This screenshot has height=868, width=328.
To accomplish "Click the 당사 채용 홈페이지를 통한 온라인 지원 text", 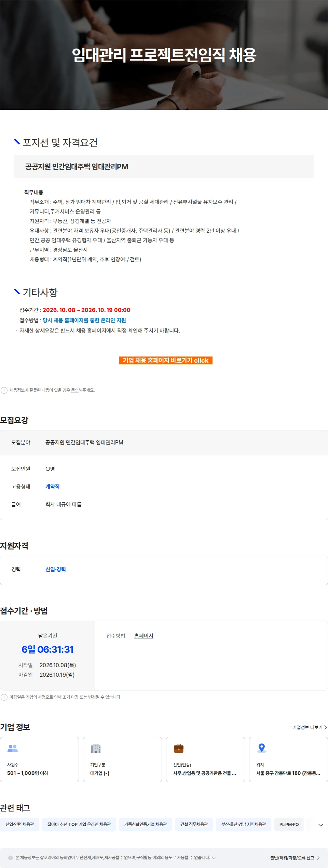I will [x=84, y=320].
